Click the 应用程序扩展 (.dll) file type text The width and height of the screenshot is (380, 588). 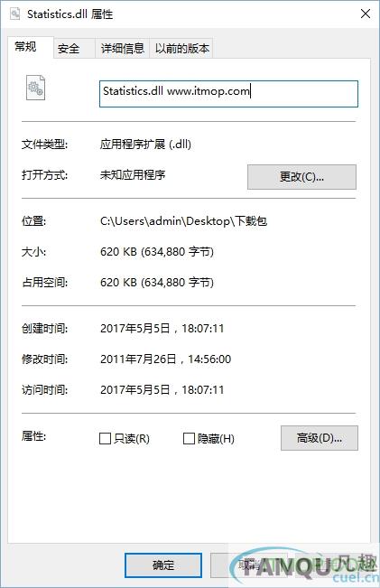tap(145, 145)
